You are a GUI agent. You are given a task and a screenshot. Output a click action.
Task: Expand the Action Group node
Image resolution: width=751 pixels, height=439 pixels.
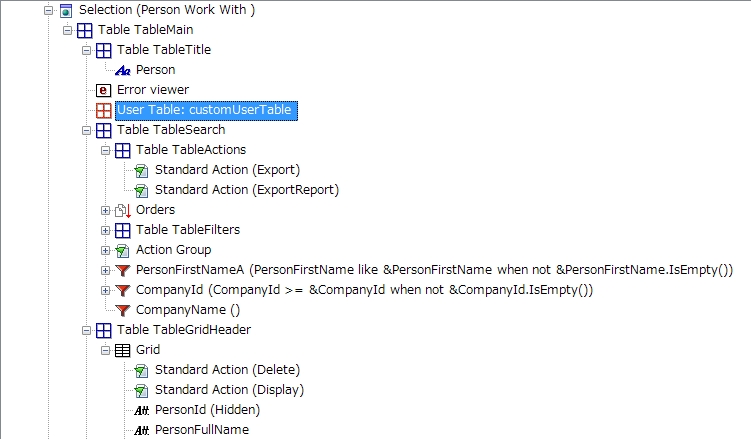(x=105, y=250)
